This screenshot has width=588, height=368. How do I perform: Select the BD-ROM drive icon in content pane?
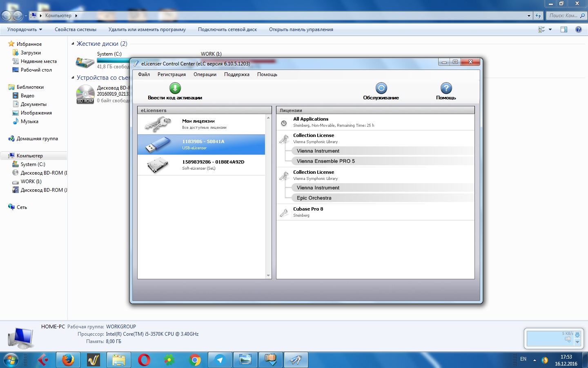coord(85,94)
